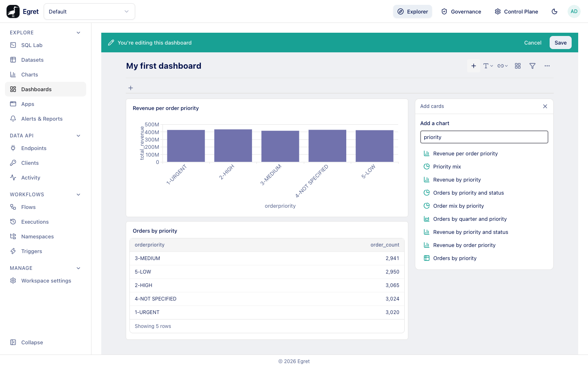Switch to the Control Plane tab
This screenshot has width=588, height=368.
[x=517, y=11]
